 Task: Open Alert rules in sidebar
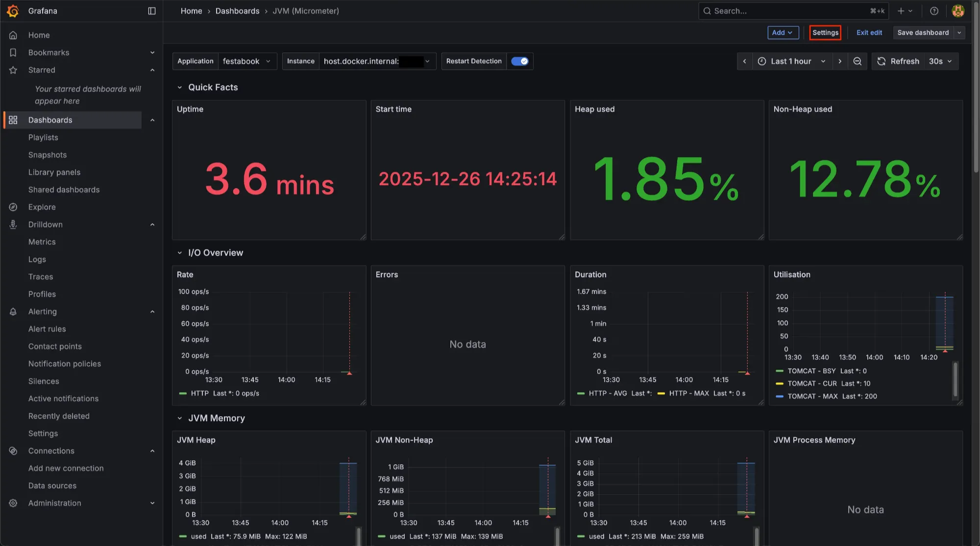[x=47, y=329]
